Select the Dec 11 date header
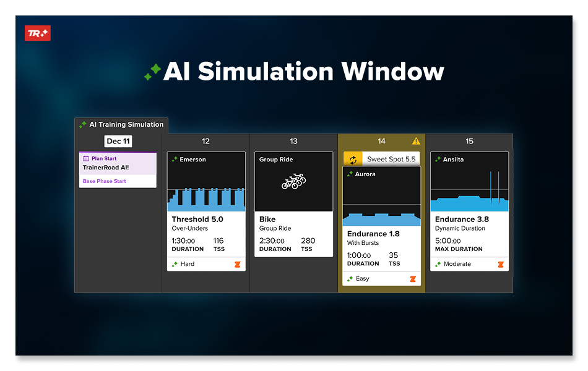 118,142
